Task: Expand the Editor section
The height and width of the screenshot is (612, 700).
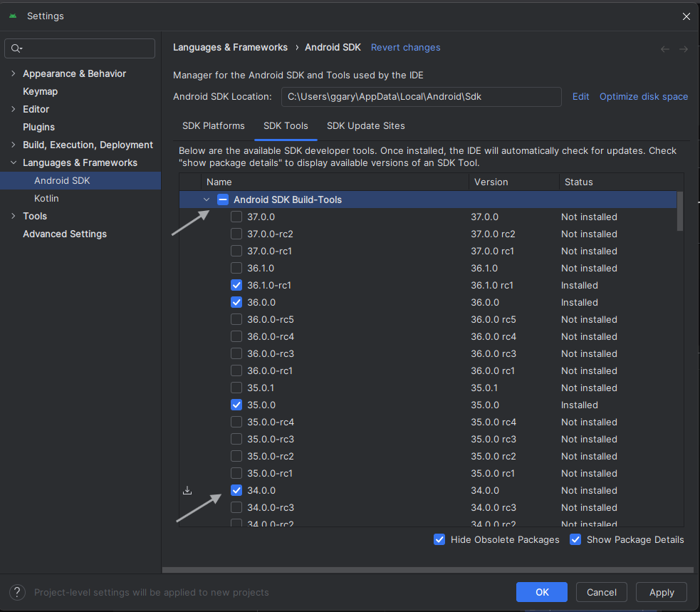Action: point(14,109)
